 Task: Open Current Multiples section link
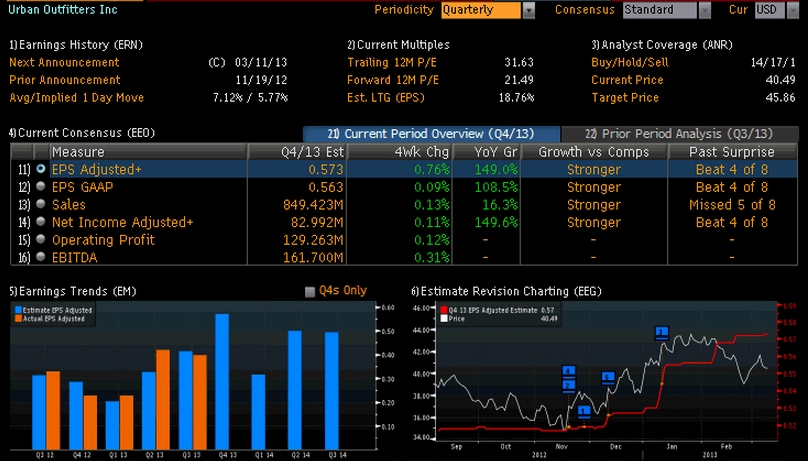398,45
